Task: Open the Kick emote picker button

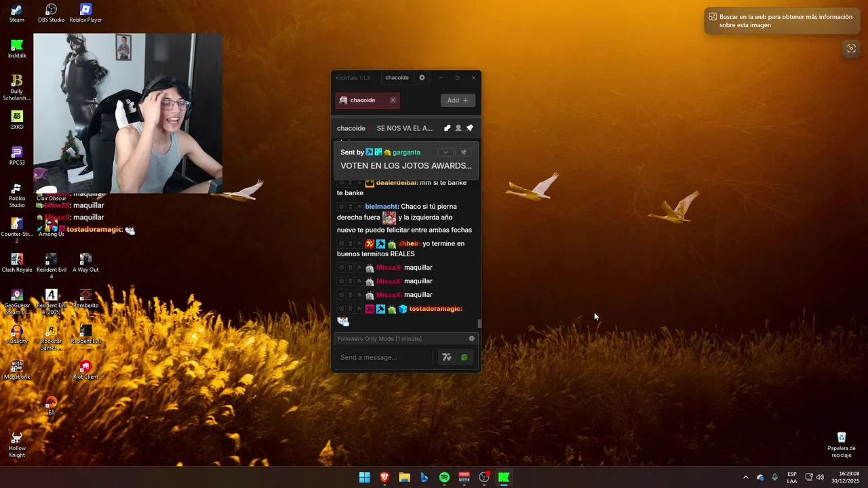Action: (x=465, y=357)
